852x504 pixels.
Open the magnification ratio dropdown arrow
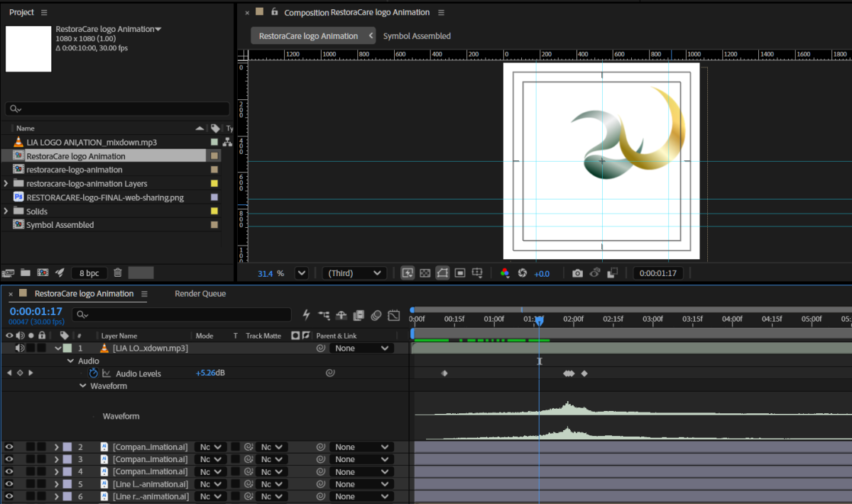point(301,273)
